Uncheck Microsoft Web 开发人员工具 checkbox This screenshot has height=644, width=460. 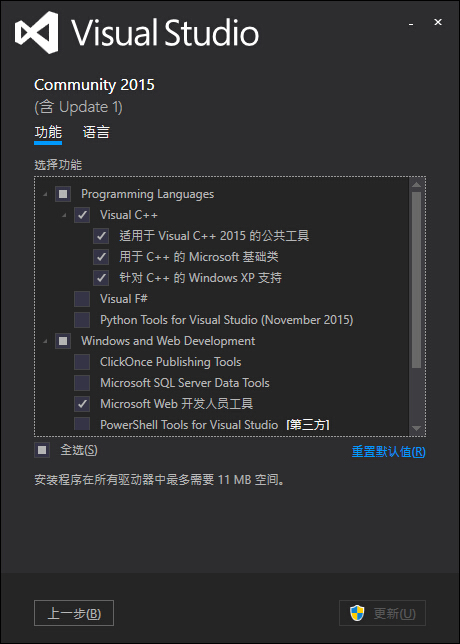point(82,404)
